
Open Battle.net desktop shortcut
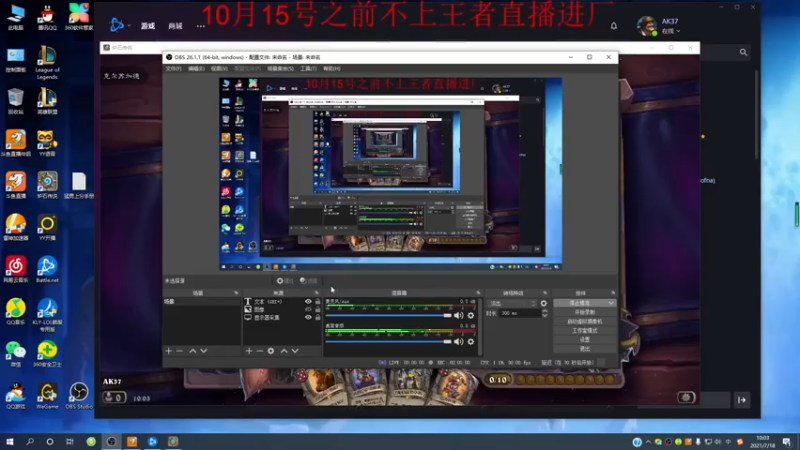coord(47,269)
